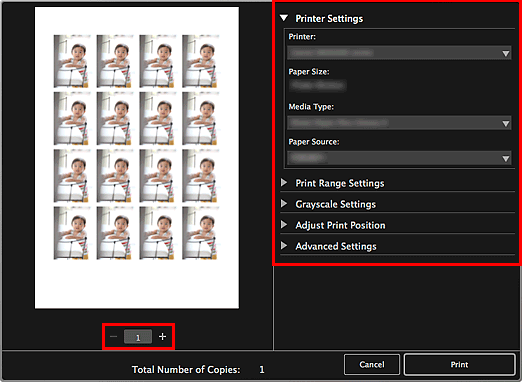This screenshot has height=382, width=522.
Task: Open the Paper Source dropdown
Action: coord(399,158)
